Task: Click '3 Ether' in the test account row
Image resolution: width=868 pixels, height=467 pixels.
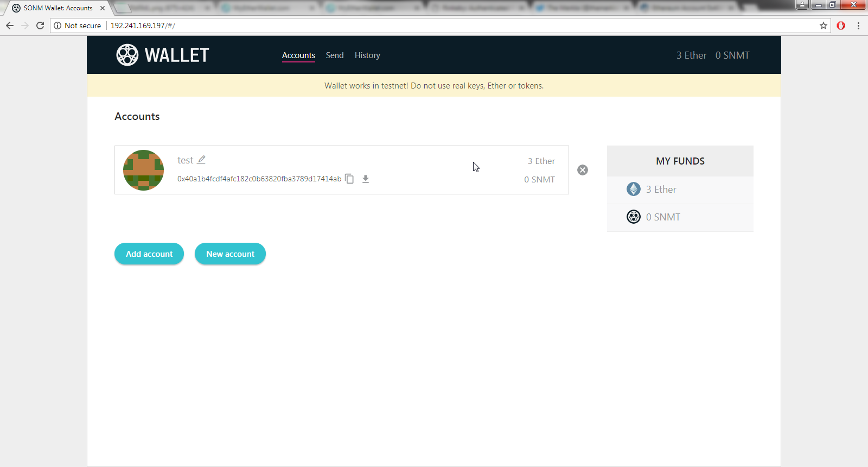Action: click(x=541, y=161)
